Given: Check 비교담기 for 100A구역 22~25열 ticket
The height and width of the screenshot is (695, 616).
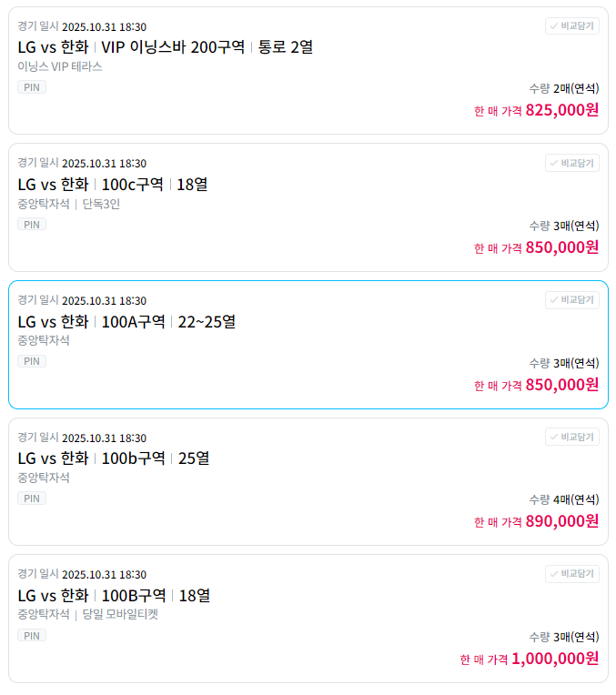Looking at the screenshot, I should pos(571,300).
